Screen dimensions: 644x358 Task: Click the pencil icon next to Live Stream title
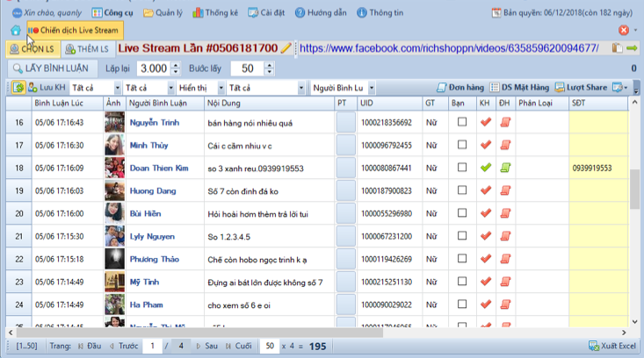pos(286,47)
